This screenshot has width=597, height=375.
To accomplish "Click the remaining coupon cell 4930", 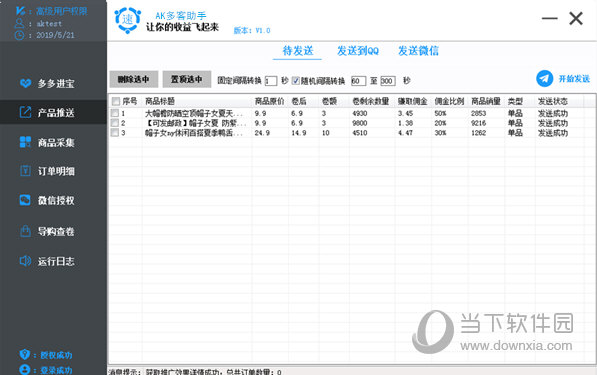I will [x=360, y=113].
